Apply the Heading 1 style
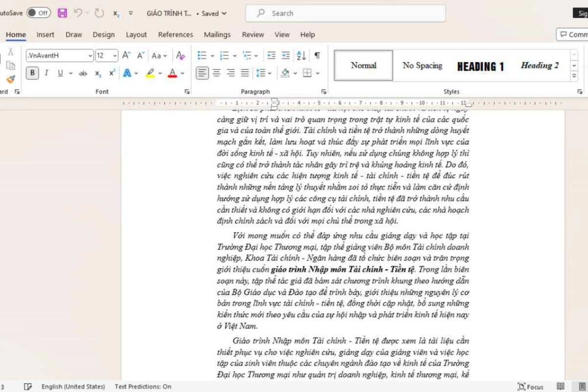 [x=481, y=66]
